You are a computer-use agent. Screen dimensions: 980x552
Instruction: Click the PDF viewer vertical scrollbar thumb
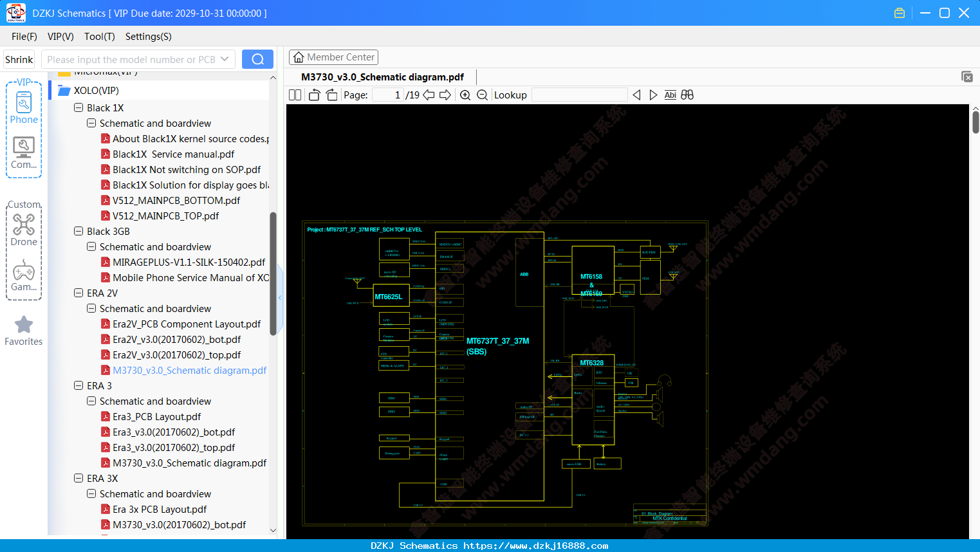[x=975, y=122]
